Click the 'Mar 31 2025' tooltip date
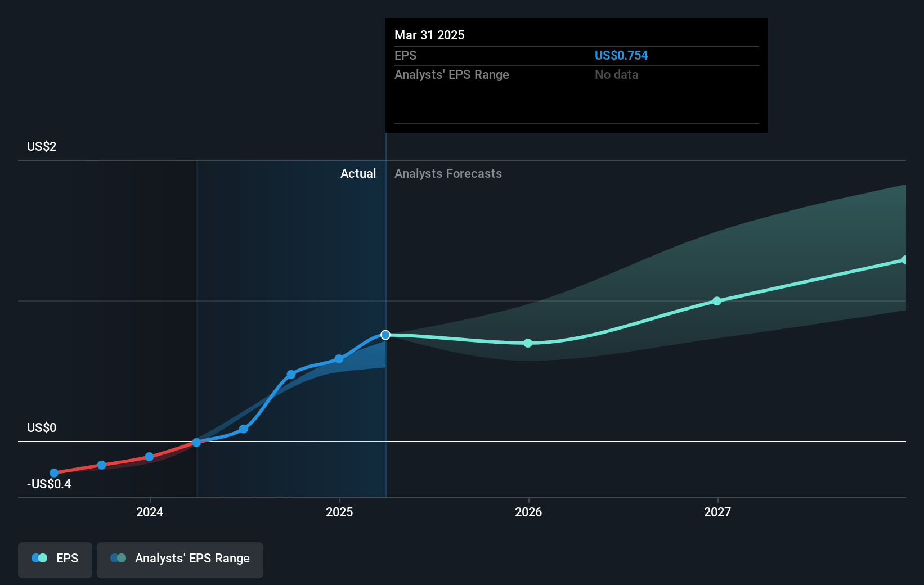The height and width of the screenshot is (585, 924). pos(429,35)
